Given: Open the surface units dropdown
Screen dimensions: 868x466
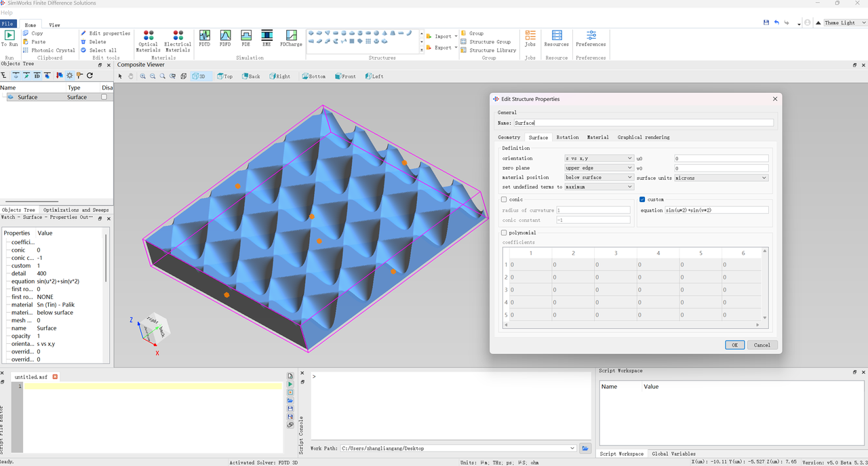Looking at the screenshot, I should click(721, 178).
